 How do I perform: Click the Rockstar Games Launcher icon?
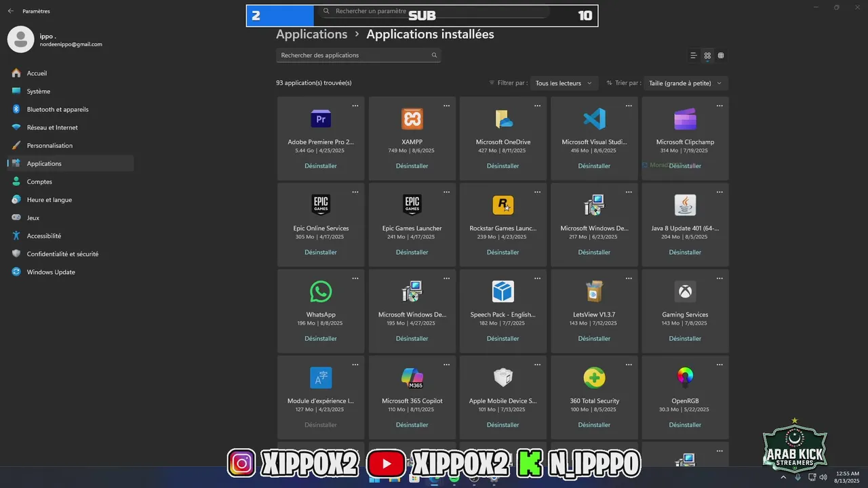tap(503, 205)
